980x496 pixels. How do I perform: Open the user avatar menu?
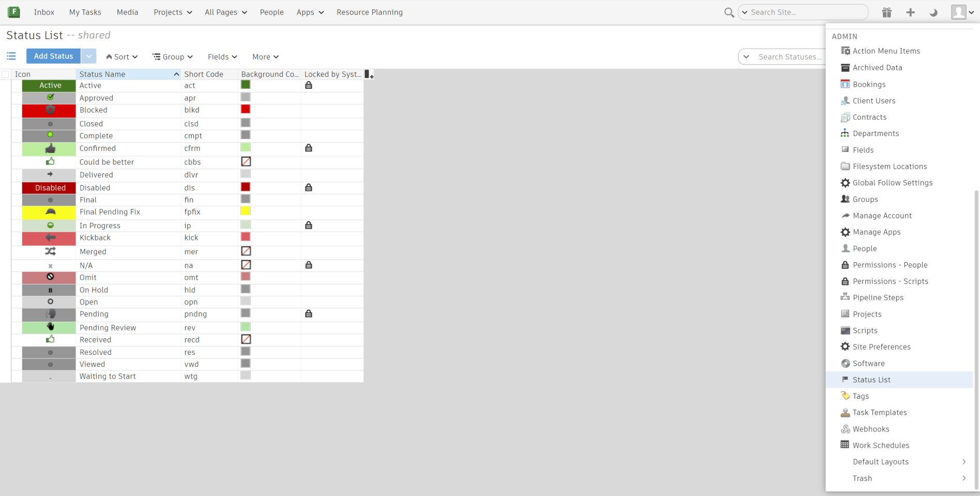coord(962,12)
